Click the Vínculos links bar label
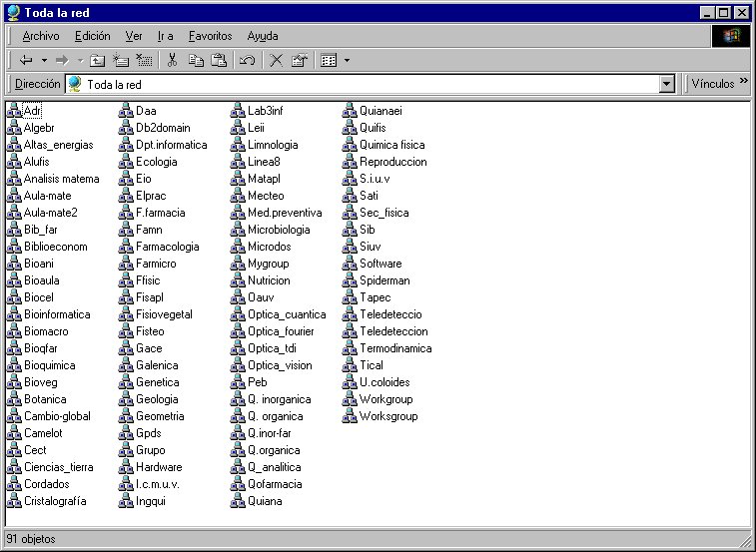Viewport: 756px width, 552px height. click(713, 84)
